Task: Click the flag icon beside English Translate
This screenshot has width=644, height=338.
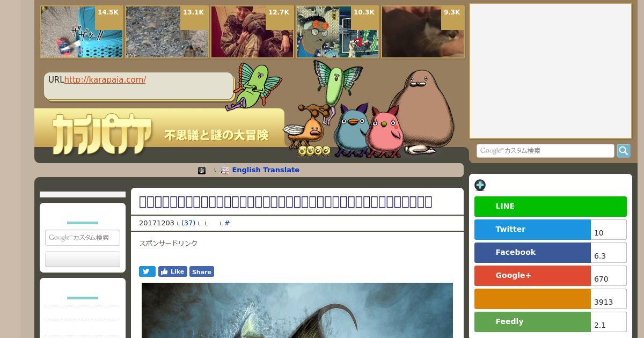Action: [x=225, y=170]
